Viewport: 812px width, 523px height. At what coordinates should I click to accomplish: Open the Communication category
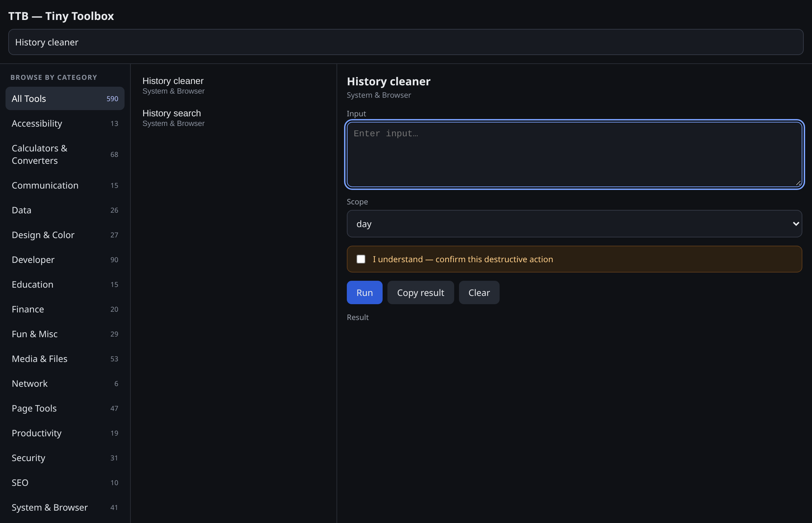tap(65, 185)
